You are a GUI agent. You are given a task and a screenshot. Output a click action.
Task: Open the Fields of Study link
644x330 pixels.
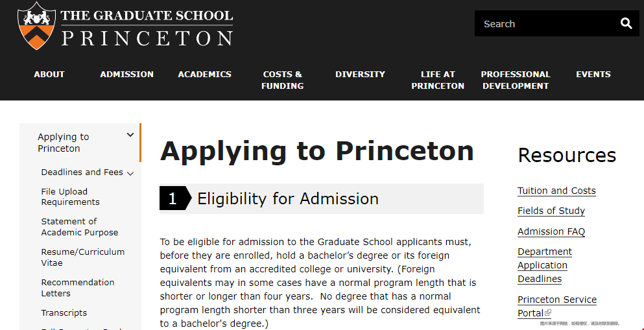551,211
